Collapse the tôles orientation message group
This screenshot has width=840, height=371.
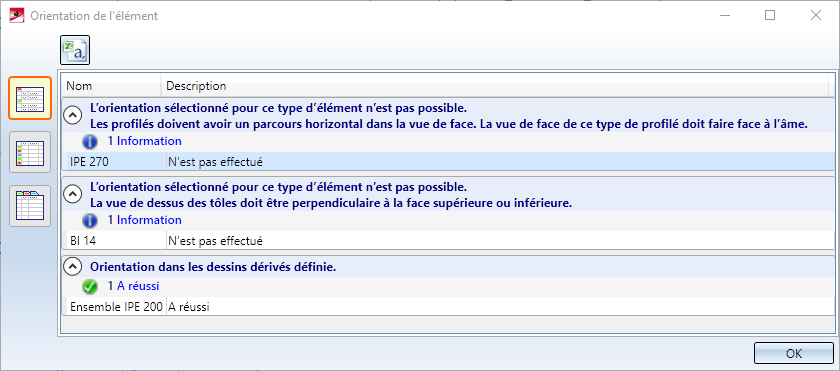[x=72, y=193]
